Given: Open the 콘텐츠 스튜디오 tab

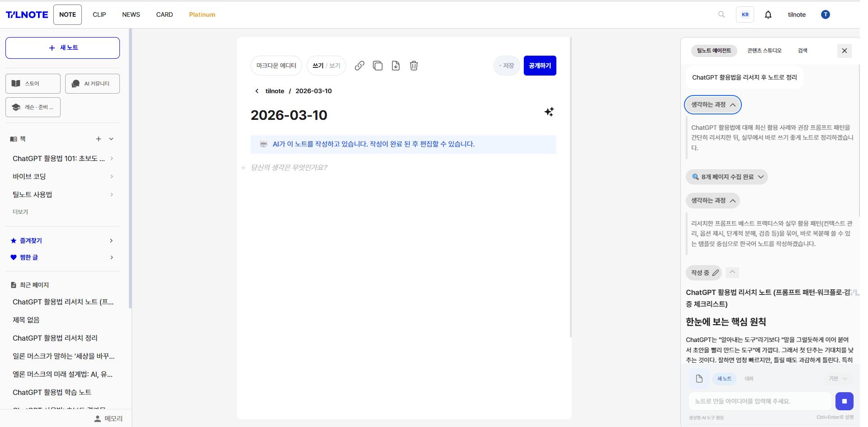Looking at the screenshot, I should 764,51.
